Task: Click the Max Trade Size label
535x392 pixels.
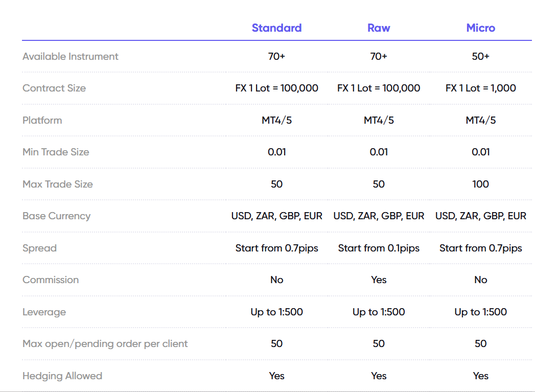Action: click(58, 185)
